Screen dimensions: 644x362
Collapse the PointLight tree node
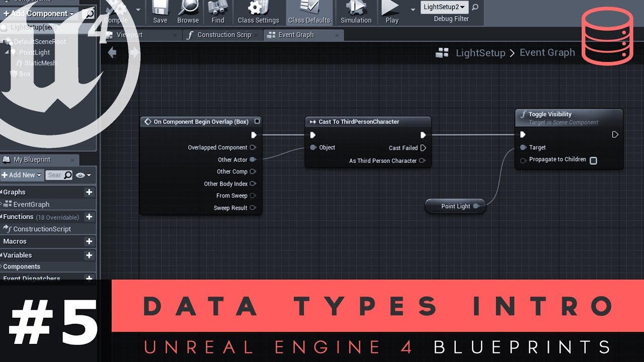point(7,52)
